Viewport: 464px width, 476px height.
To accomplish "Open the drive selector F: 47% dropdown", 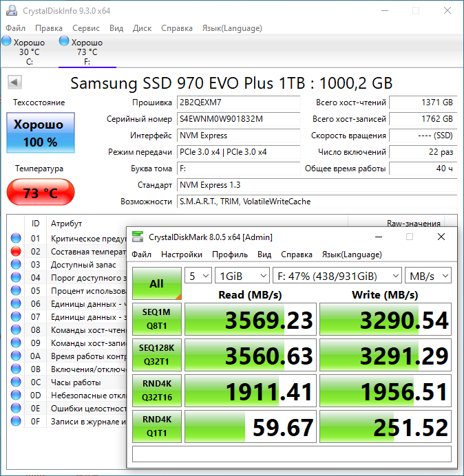I will click(337, 276).
